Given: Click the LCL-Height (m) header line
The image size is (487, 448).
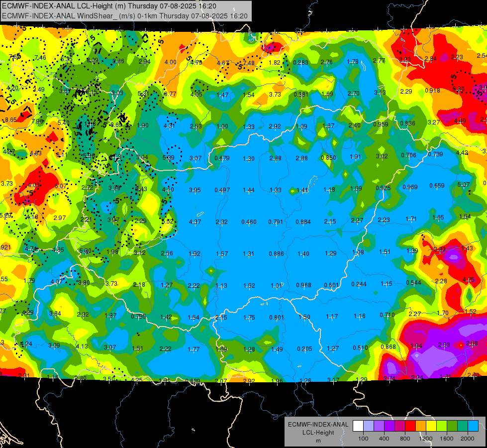Looking at the screenshot, I should [x=109, y=6].
